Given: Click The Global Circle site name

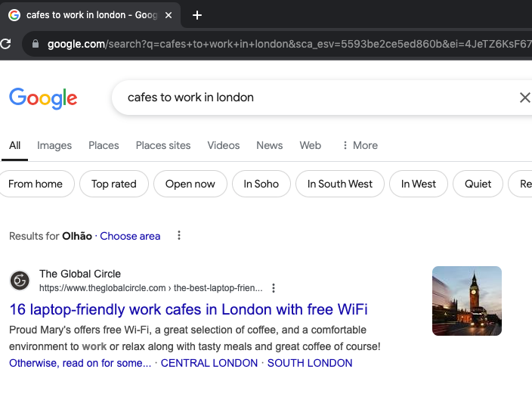Looking at the screenshot, I should click(x=80, y=274).
